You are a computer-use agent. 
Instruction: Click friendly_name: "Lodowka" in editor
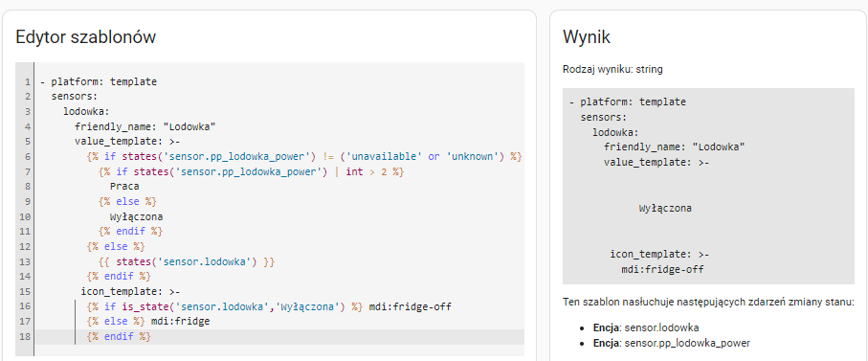pyautogui.click(x=145, y=126)
